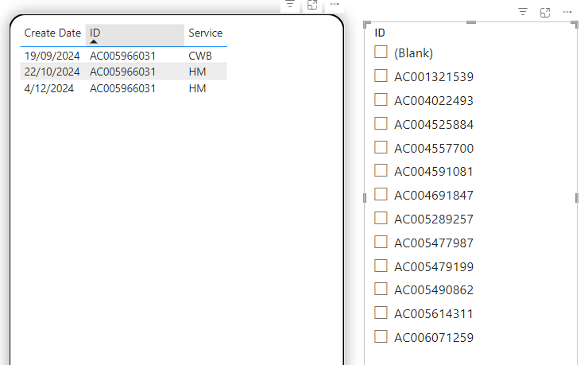Click the ID column sort arrow
This screenshot has height=365, width=588.
click(x=94, y=41)
